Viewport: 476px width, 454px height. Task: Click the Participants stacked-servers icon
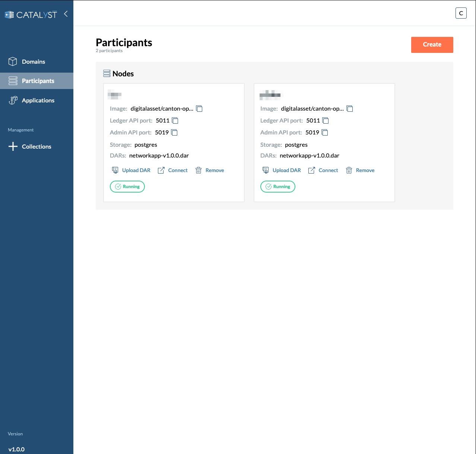click(x=13, y=80)
